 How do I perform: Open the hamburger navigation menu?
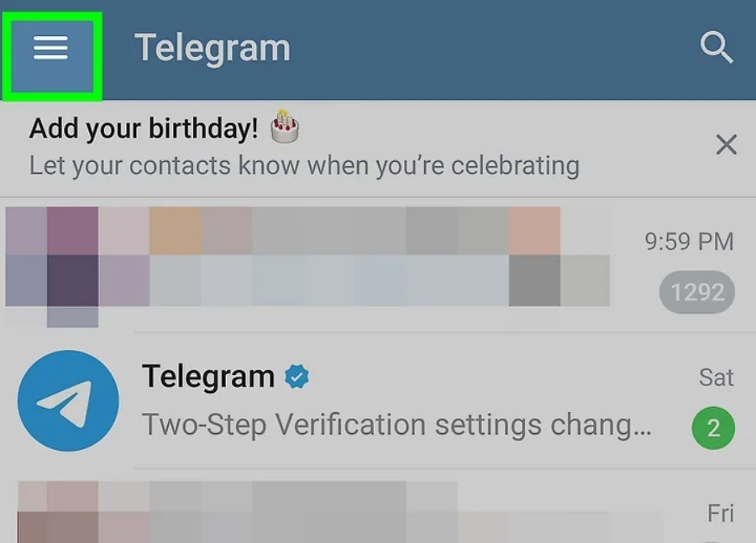tap(50, 50)
